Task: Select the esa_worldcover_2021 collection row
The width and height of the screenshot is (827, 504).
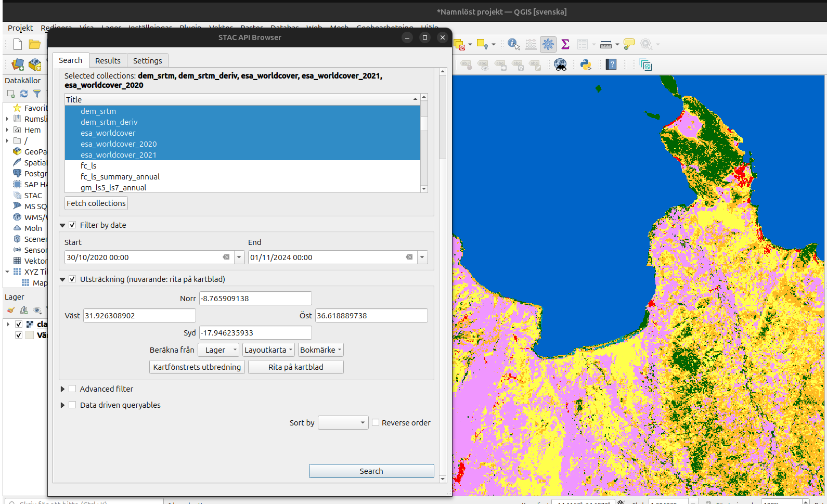Action: click(x=242, y=155)
